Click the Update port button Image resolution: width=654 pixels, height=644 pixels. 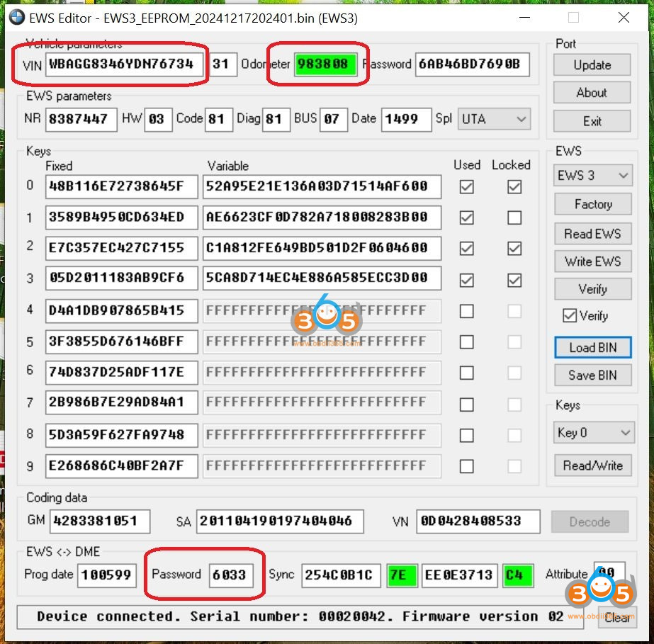click(592, 64)
